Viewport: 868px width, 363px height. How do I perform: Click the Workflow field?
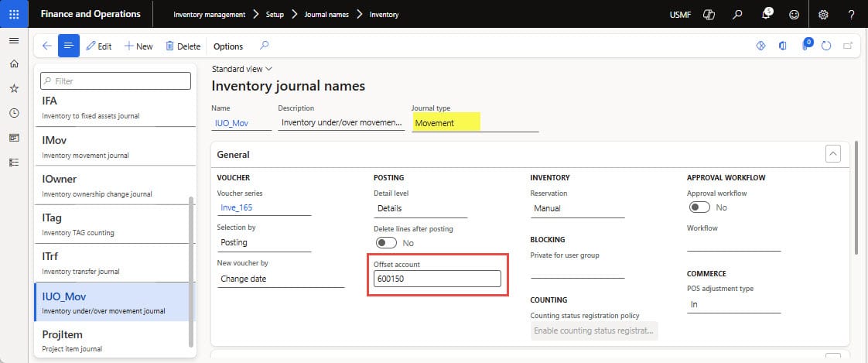[734, 243]
